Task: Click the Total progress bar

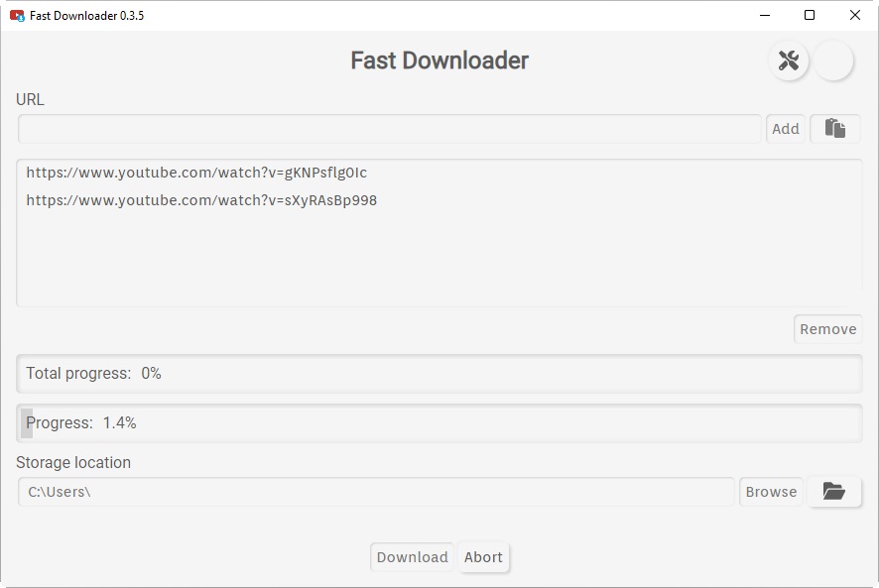Action: [439, 374]
